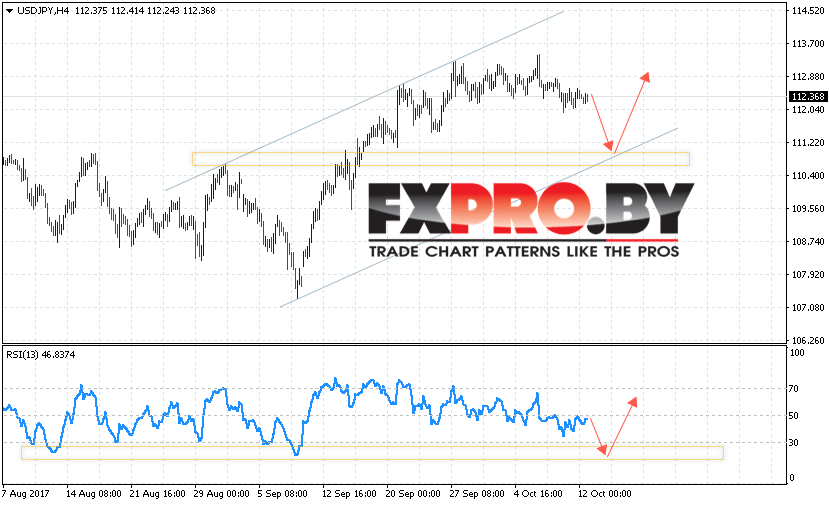Click the 113.700 price axis label
The height and width of the screenshot is (505, 829).
[x=808, y=44]
